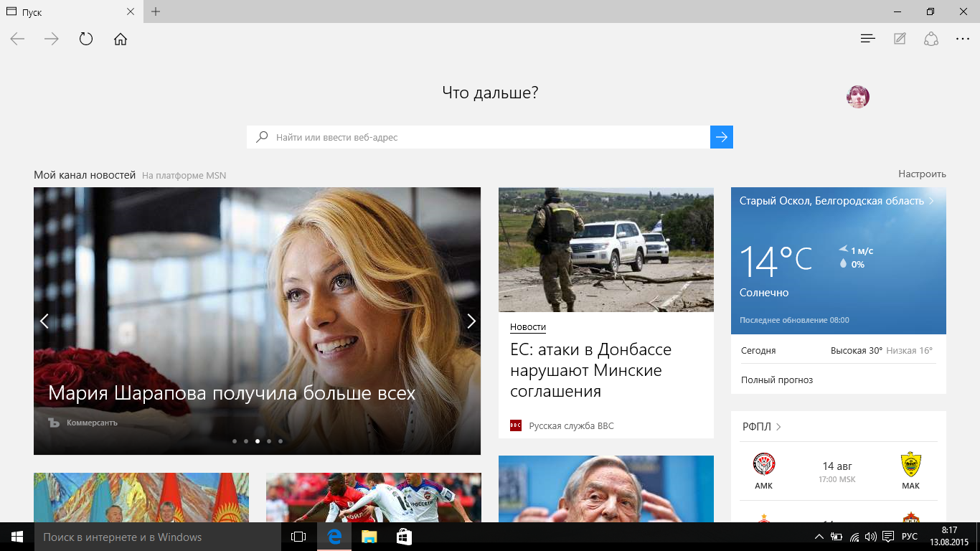Click the Сегодня forecast row

(x=839, y=351)
